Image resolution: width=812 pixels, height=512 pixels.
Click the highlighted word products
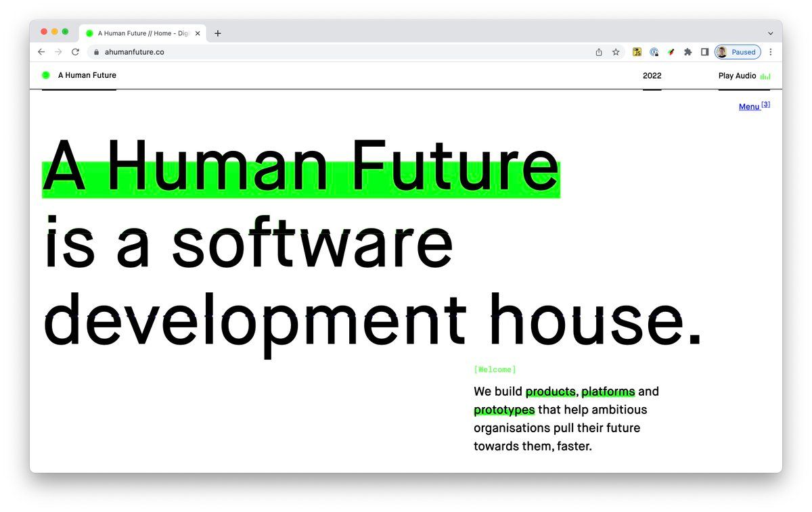point(550,392)
